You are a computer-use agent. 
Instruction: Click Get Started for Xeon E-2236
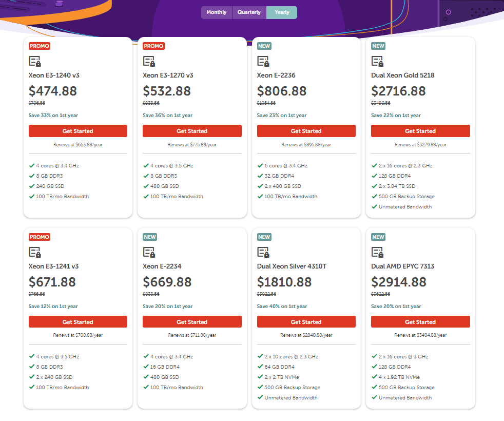tap(306, 130)
